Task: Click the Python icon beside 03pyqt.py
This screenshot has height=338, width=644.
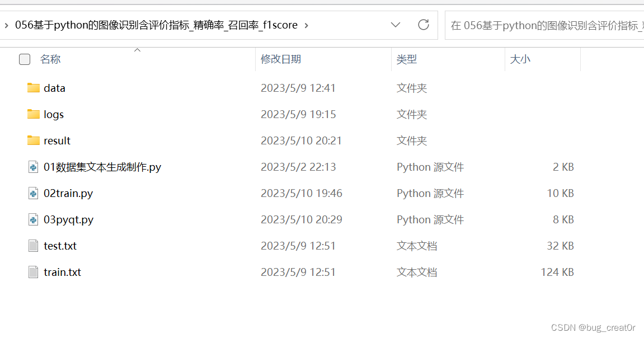Action: pyautogui.click(x=33, y=219)
